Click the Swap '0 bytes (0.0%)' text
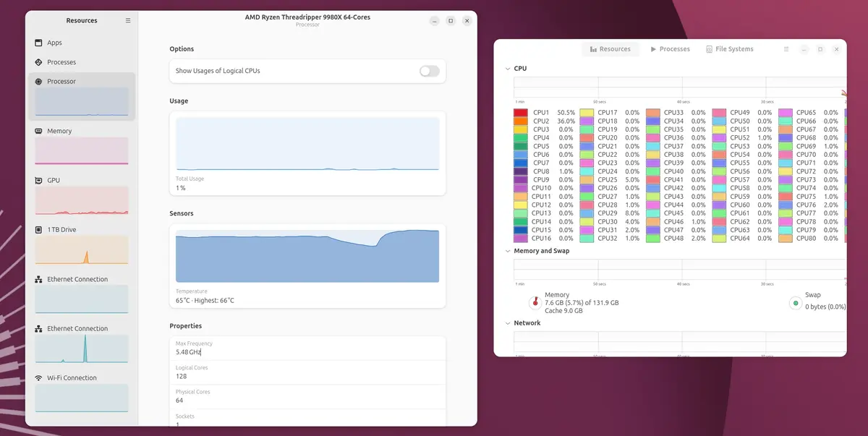Image resolution: width=868 pixels, height=436 pixels. 825,307
